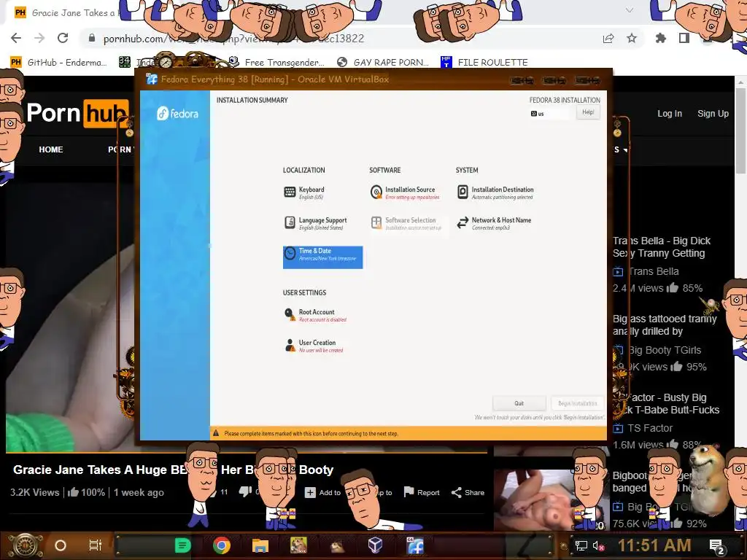747x560 pixels.
Task: Go forward in Chrome browser
Action: (x=39, y=38)
